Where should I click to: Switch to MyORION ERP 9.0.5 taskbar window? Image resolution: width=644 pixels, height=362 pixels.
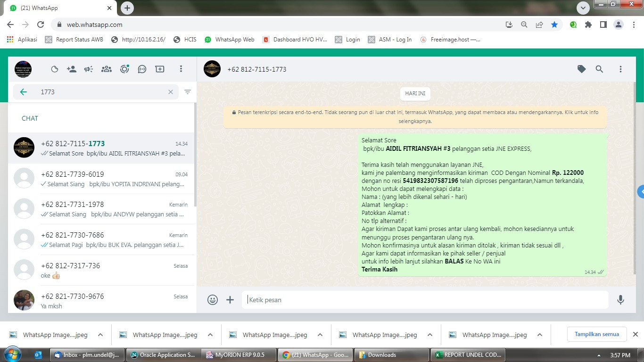[x=239, y=355]
